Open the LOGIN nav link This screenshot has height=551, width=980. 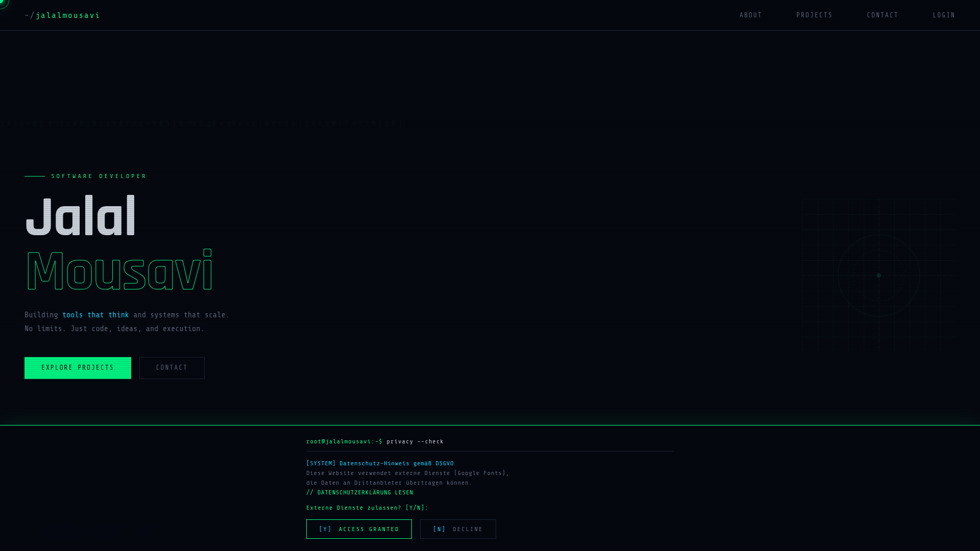coord(944,15)
